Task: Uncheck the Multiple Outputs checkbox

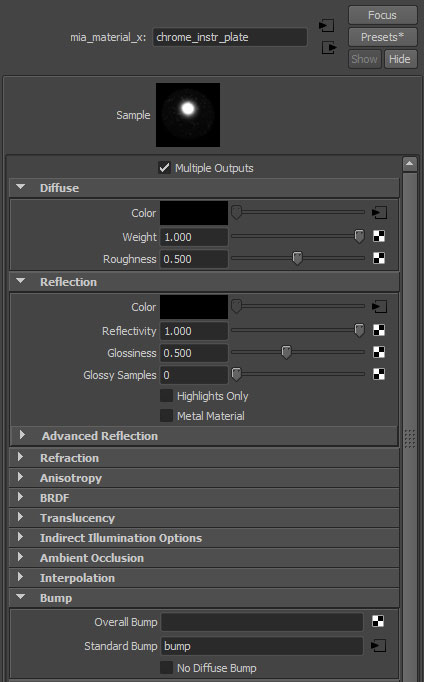Action: coord(164,167)
